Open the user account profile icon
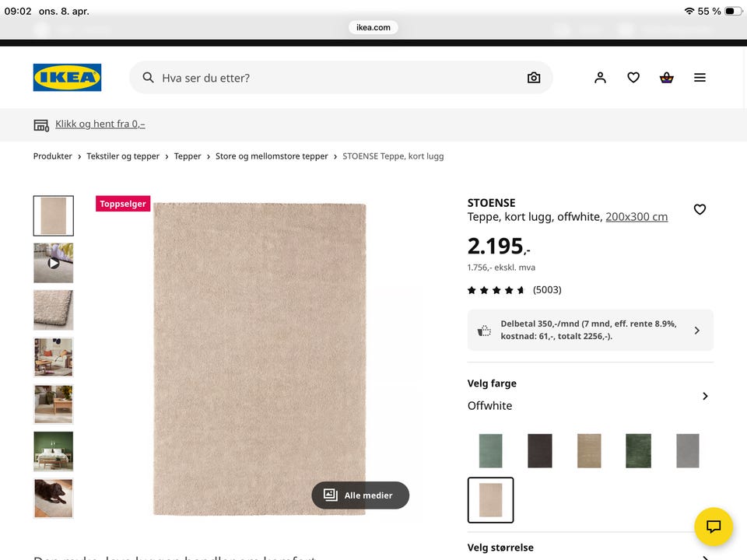The width and height of the screenshot is (747, 560). [x=600, y=78]
